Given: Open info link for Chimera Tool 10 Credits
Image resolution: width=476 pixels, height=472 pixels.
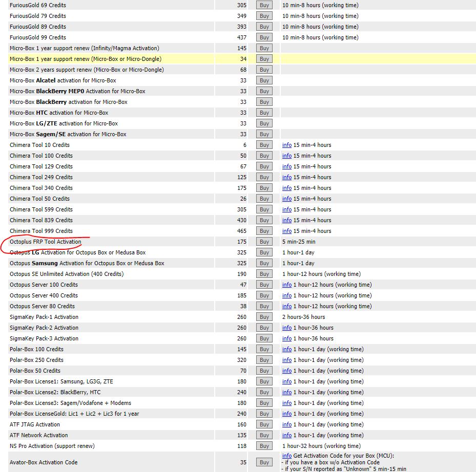Looking at the screenshot, I should tap(287, 145).
